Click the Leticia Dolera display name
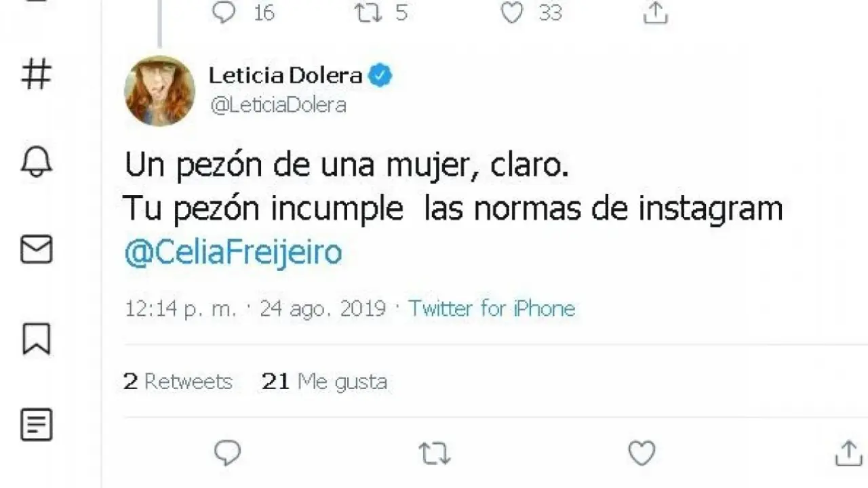This screenshot has width=868, height=488. (285, 76)
